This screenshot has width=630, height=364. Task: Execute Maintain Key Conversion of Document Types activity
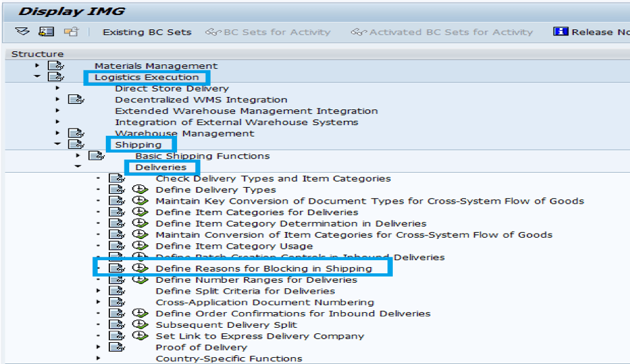pyautogui.click(x=140, y=201)
